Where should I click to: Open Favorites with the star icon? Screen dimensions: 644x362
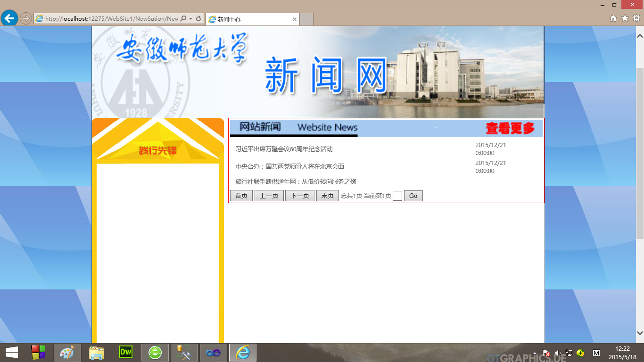tap(625, 18)
